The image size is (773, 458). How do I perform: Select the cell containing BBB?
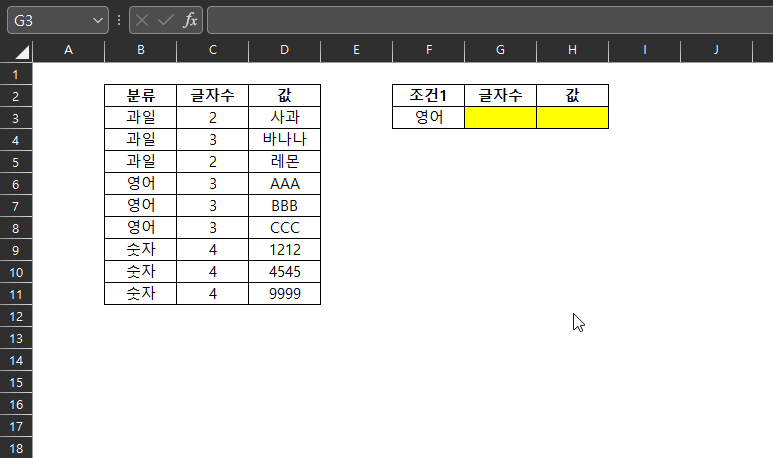click(x=284, y=206)
